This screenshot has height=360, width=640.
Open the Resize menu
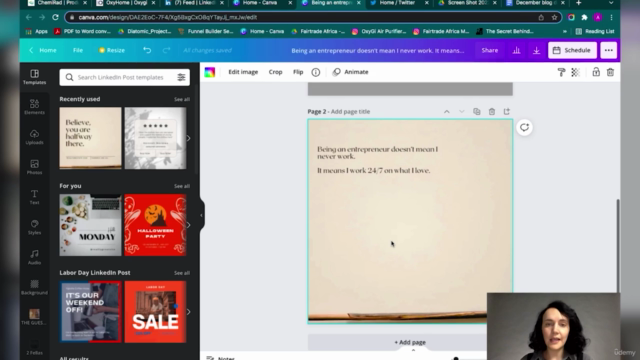pyautogui.click(x=112, y=50)
